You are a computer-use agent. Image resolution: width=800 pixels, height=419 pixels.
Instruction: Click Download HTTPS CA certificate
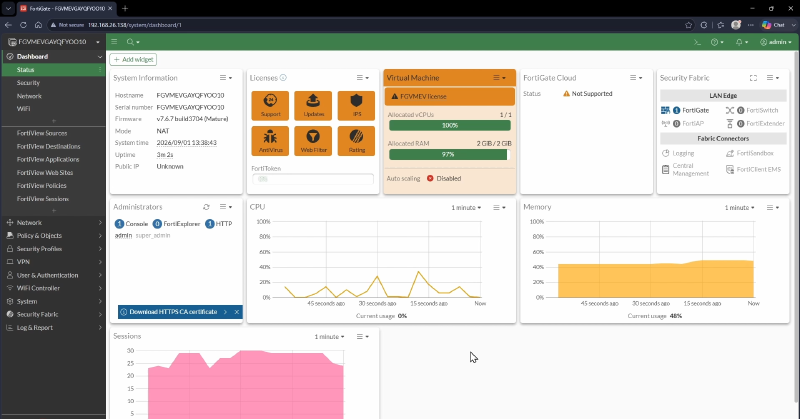173,312
